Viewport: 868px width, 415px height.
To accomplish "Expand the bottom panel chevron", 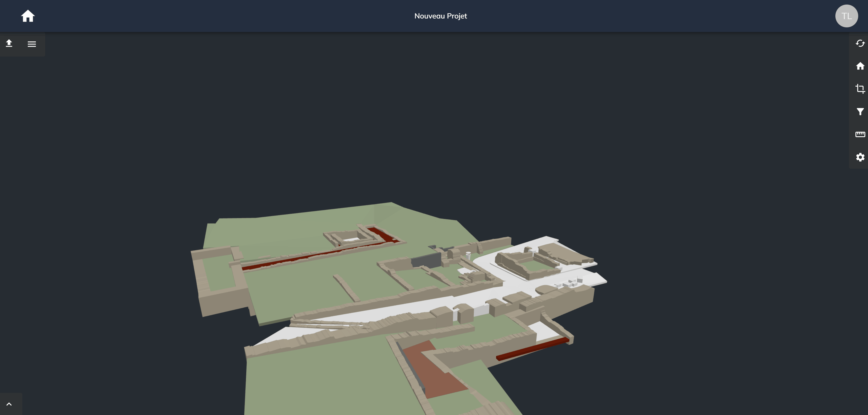I will click(9, 404).
